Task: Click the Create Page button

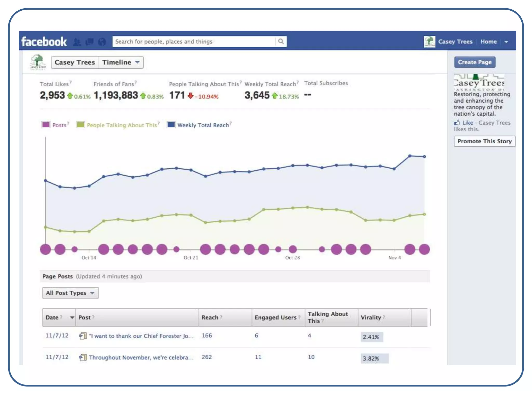Action: [x=475, y=62]
